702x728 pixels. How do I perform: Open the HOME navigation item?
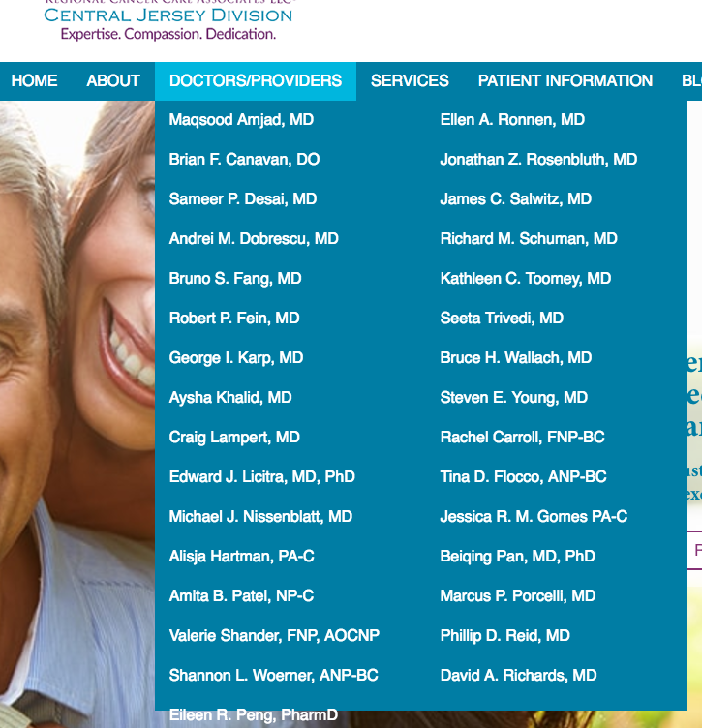(x=34, y=80)
